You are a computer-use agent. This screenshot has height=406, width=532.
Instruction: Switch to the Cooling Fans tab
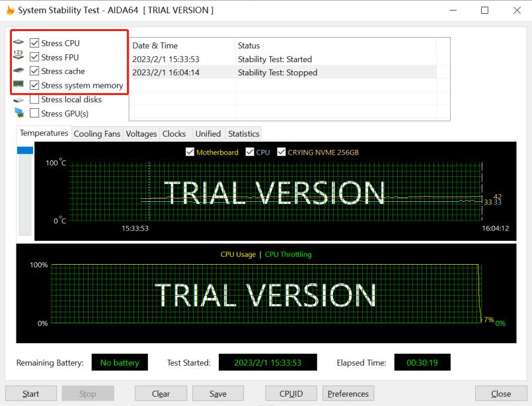[97, 133]
